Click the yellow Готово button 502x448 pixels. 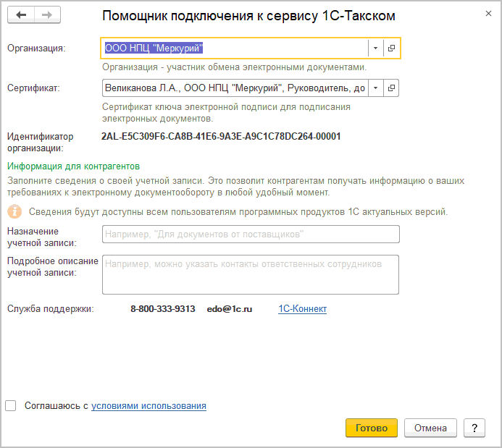coord(372,428)
